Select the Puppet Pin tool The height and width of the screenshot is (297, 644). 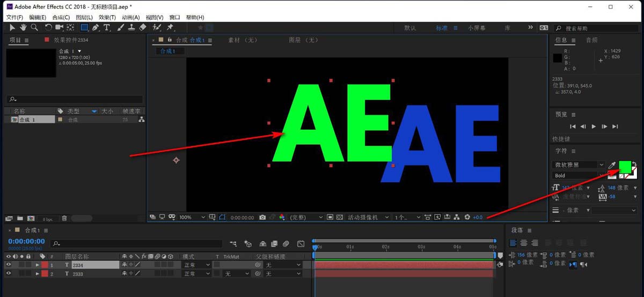(x=170, y=27)
